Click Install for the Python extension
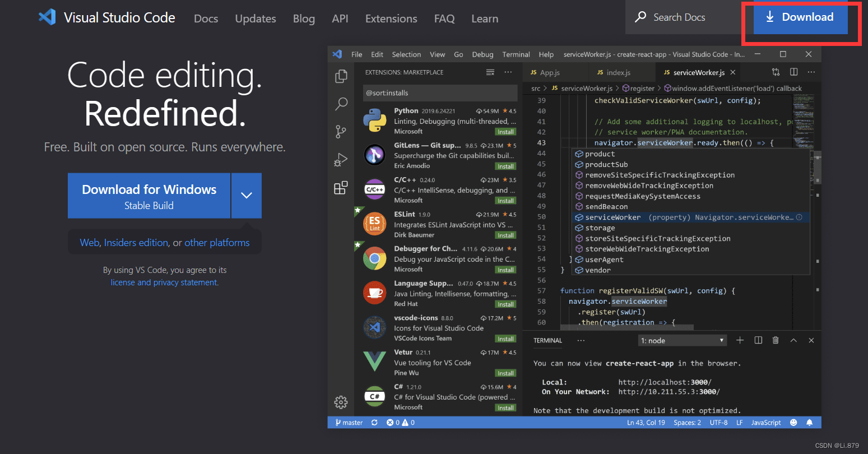868x454 pixels. click(505, 132)
